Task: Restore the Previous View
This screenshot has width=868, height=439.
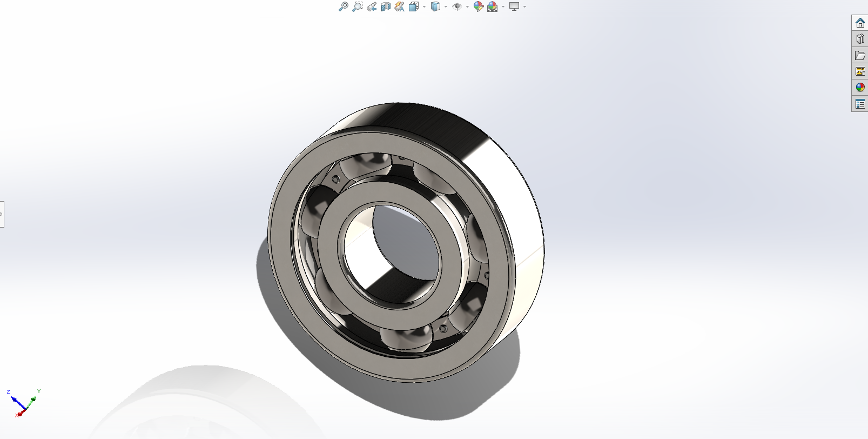Action: tap(371, 6)
